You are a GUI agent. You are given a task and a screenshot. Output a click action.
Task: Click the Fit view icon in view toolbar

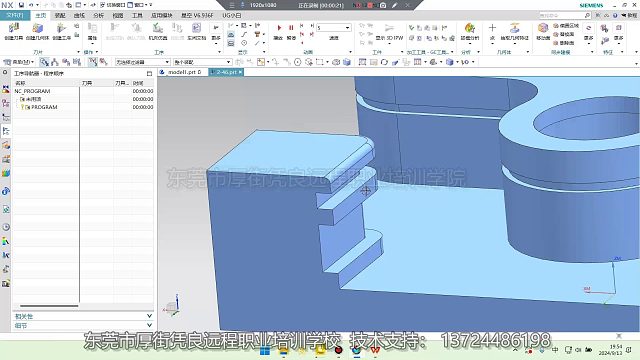pyautogui.click(x=362, y=62)
